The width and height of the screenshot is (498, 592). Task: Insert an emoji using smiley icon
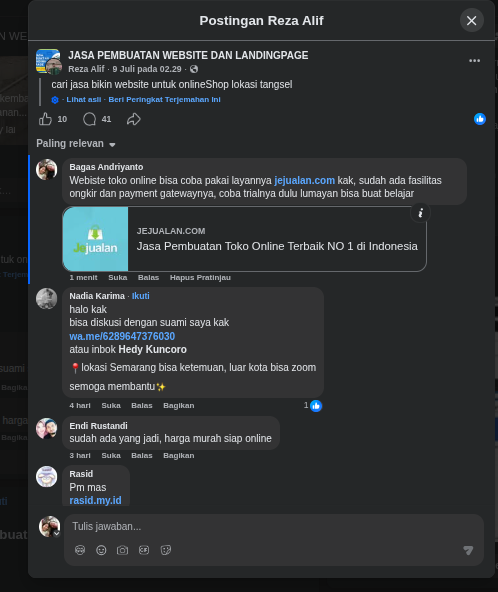(x=101, y=550)
